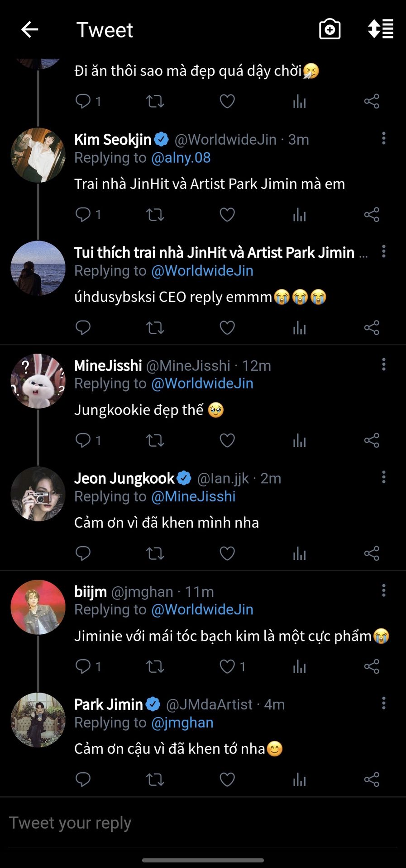This screenshot has width=406, height=868.
Task: View analytics for biijm's tweet
Action: (x=299, y=666)
